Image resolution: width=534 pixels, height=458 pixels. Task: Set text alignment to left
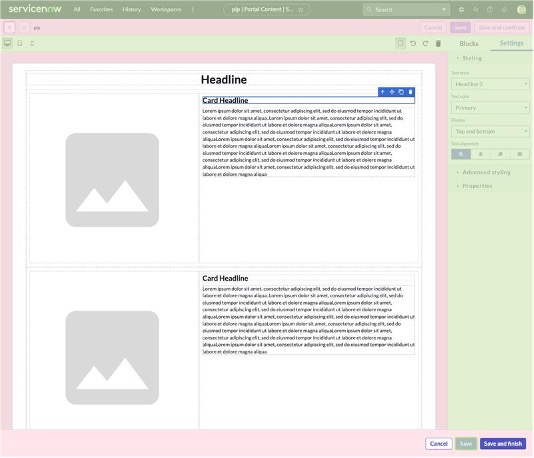461,154
